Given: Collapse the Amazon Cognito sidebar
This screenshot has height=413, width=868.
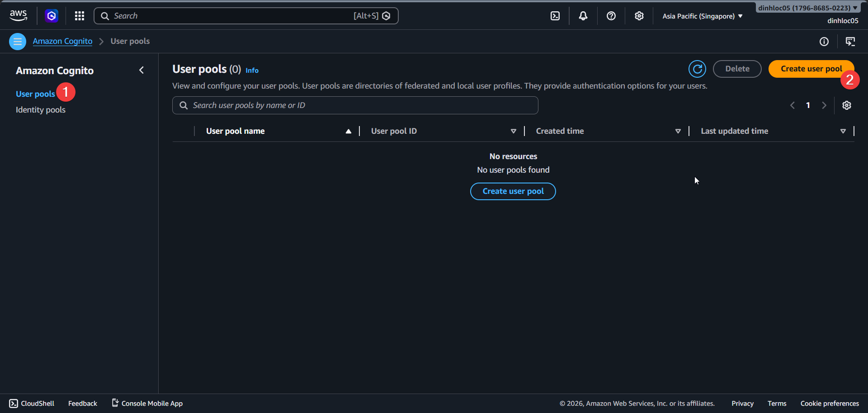Looking at the screenshot, I should point(142,70).
